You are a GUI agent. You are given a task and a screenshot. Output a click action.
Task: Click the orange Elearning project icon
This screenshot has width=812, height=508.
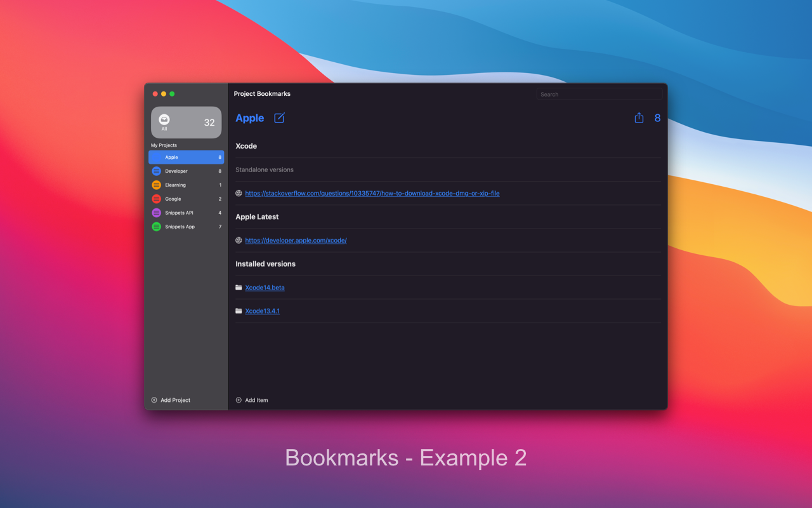[156, 185]
